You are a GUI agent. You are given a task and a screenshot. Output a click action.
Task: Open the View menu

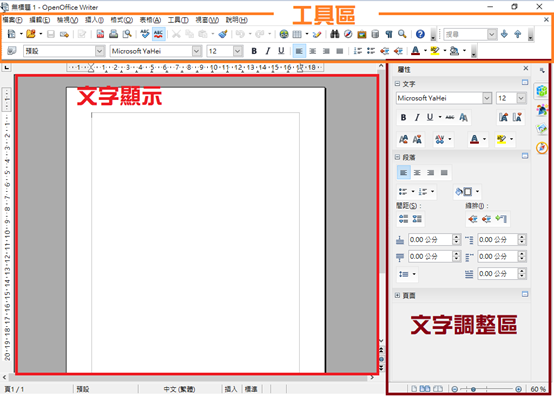(x=67, y=20)
